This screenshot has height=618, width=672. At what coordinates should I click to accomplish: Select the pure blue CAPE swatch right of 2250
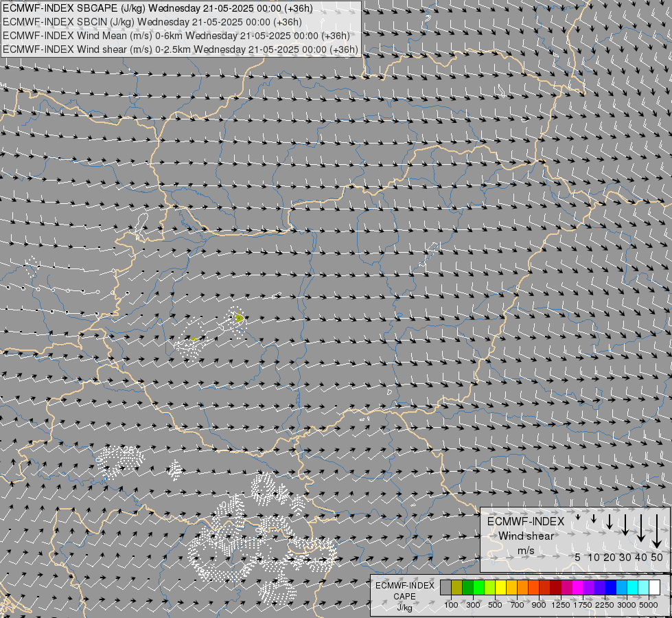(611, 587)
